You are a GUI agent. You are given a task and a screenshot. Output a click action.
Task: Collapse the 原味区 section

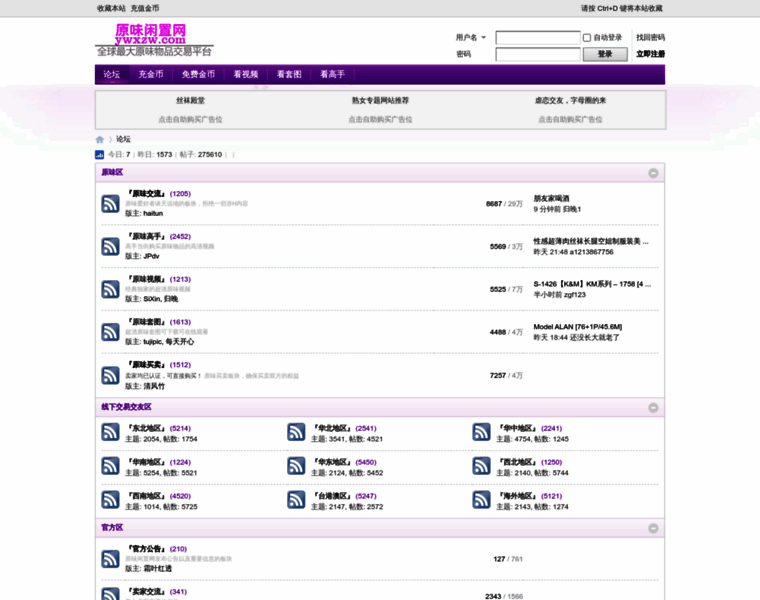[x=653, y=173]
